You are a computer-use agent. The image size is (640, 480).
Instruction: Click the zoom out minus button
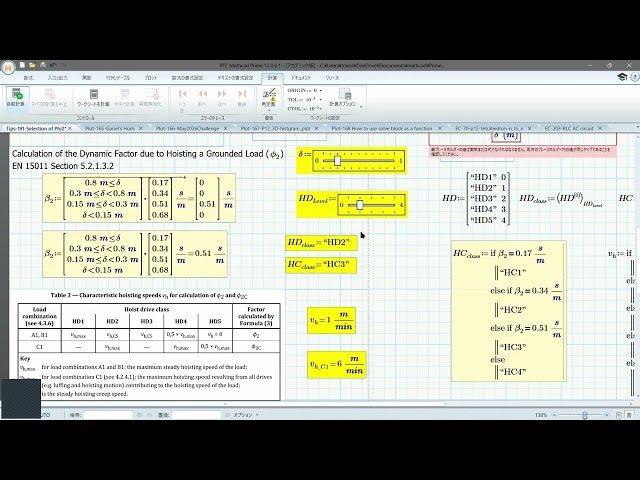(554, 415)
